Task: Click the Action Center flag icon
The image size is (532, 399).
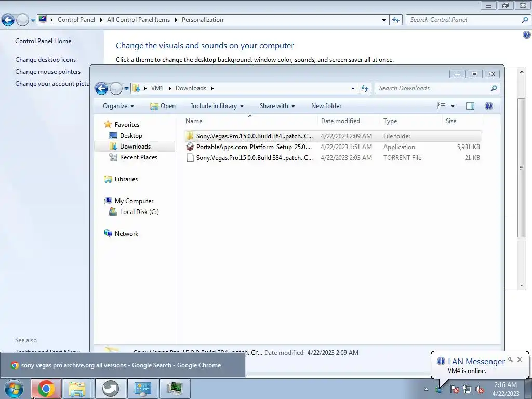Action: coord(455,390)
